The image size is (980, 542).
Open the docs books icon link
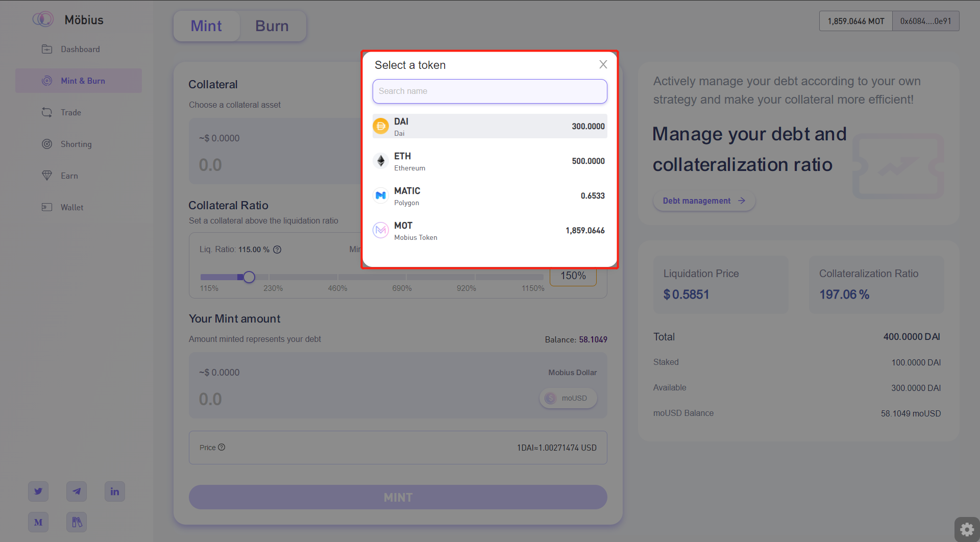(x=77, y=522)
